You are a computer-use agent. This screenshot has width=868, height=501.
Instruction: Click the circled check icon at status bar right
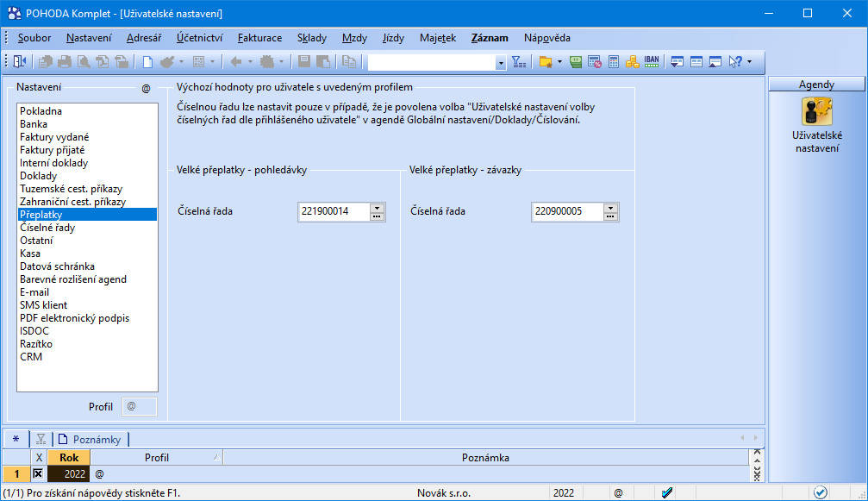tap(821, 492)
